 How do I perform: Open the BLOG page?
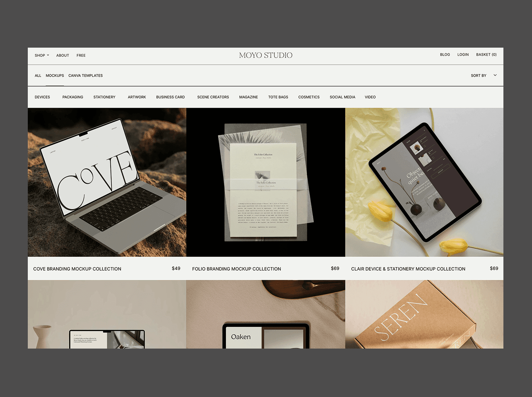(x=445, y=54)
